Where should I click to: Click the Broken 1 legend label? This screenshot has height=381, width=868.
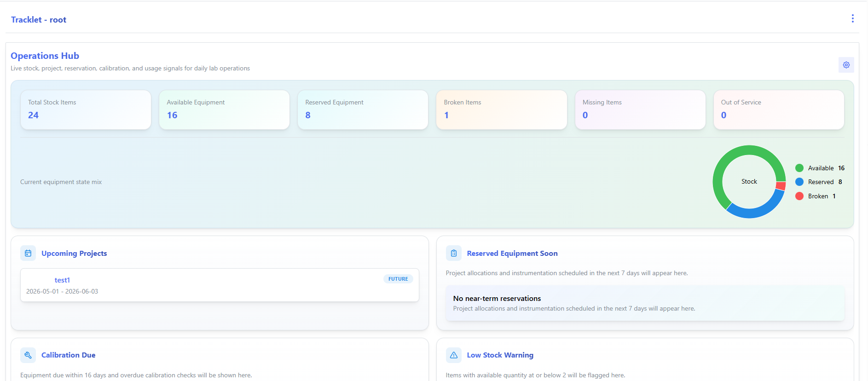click(822, 196)
